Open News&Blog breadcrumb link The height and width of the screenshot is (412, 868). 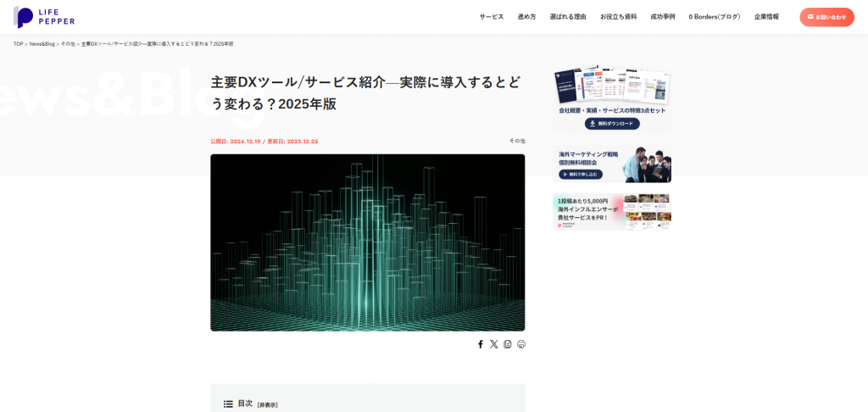click(42, 44)
